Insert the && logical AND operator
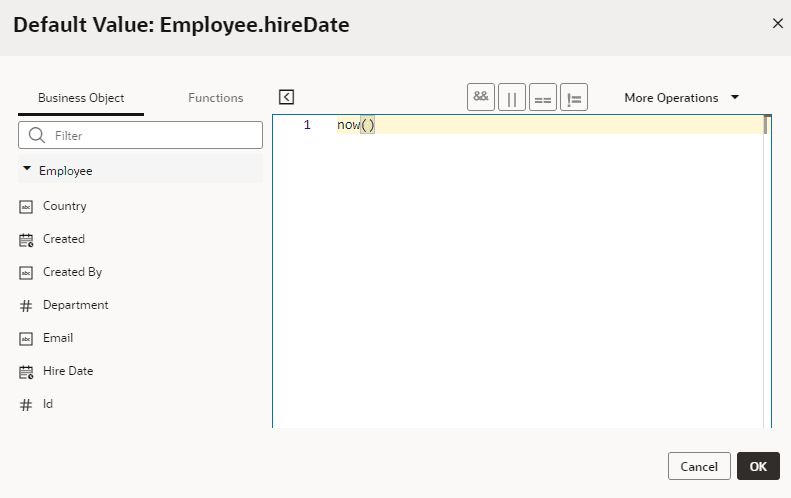The image size is (791, 498). [x=481, y=97]
